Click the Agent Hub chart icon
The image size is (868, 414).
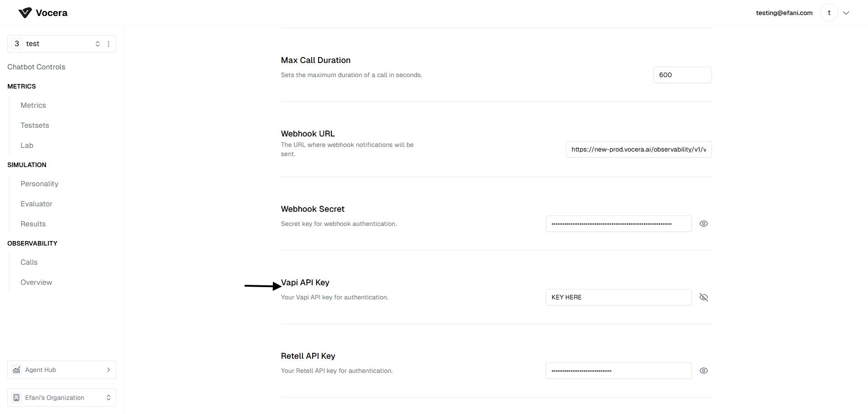point(16,370)
